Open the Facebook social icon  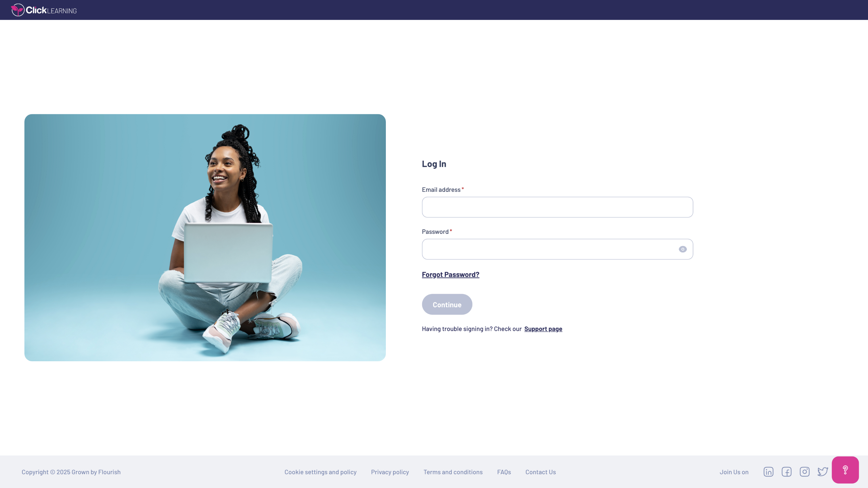tap(786, 472)
